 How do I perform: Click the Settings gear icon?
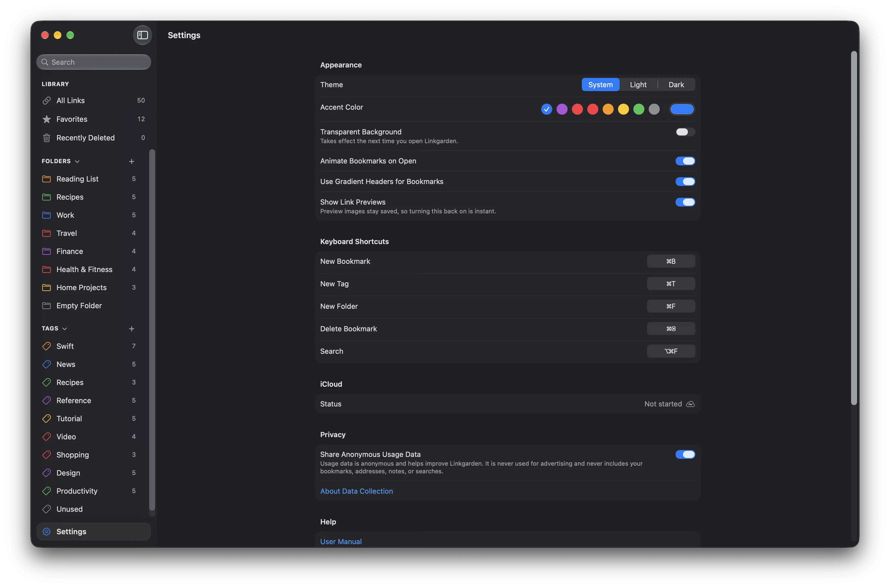[47, 532]
